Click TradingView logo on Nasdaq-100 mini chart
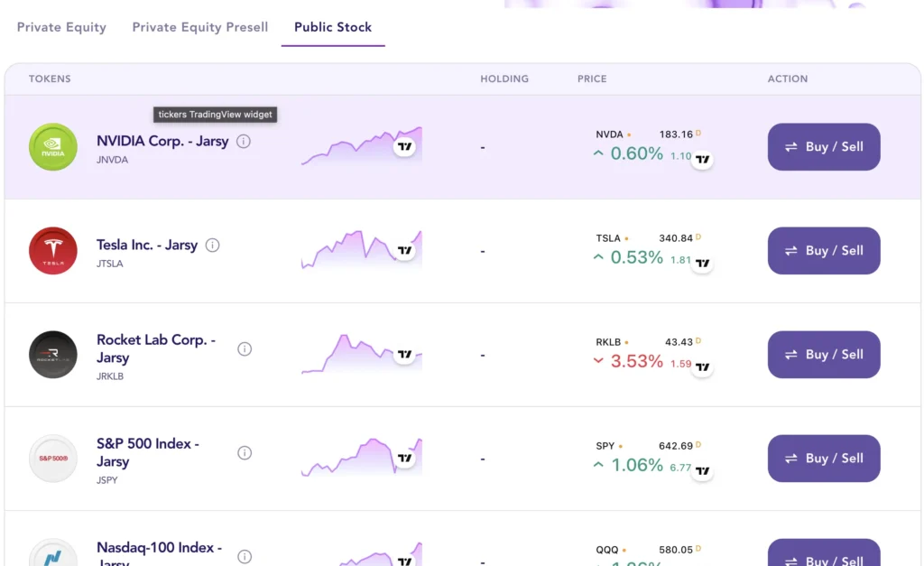Viewport: 924px width, 566px height. (x=404, y=560)
